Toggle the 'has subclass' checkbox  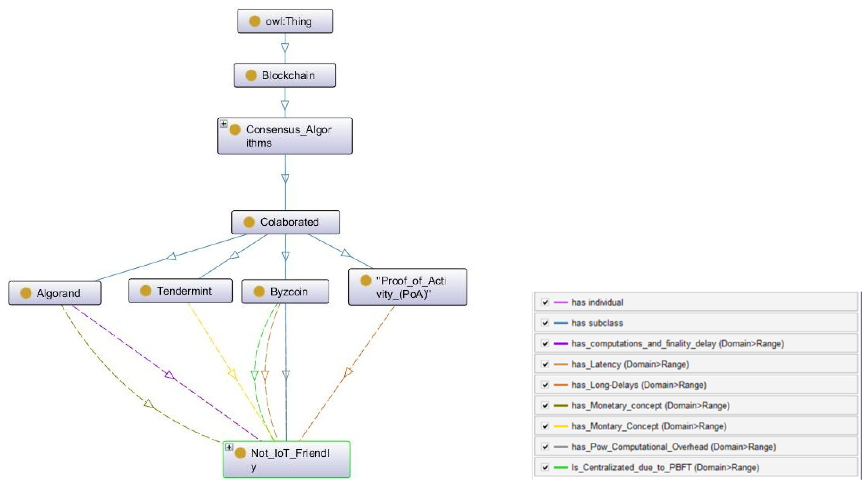click(x=545, y=323)
